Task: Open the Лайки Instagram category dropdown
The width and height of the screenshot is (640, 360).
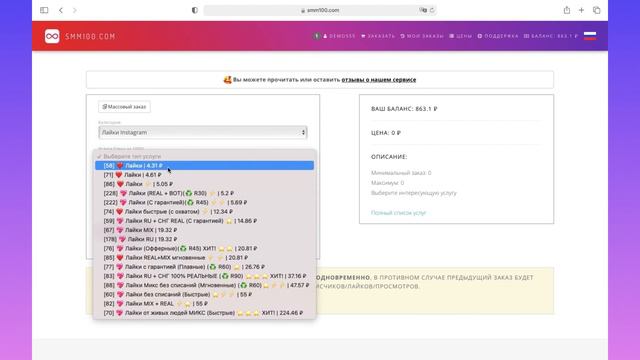Action: pyautogui.click(x=203, y=132)
